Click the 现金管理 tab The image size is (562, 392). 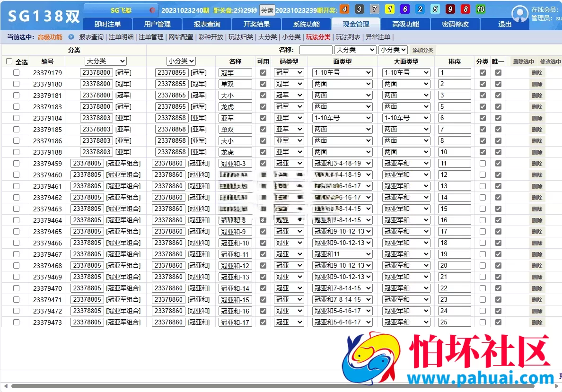356,24
